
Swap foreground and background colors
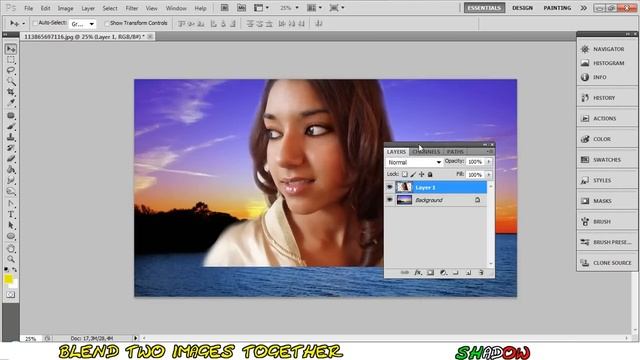[x=15, y=270]
